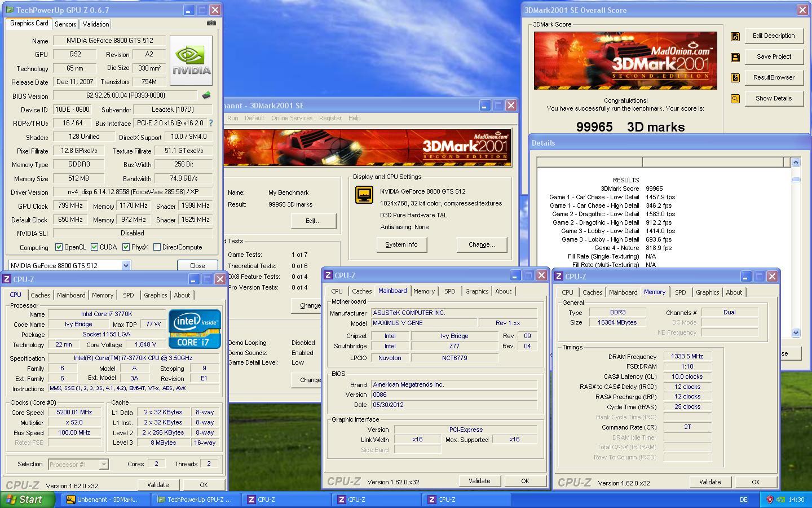This screenshot has height=508, width=812.
Task: Open the Run menu in 3DMark2001 SE
Action: coord(232,118)
